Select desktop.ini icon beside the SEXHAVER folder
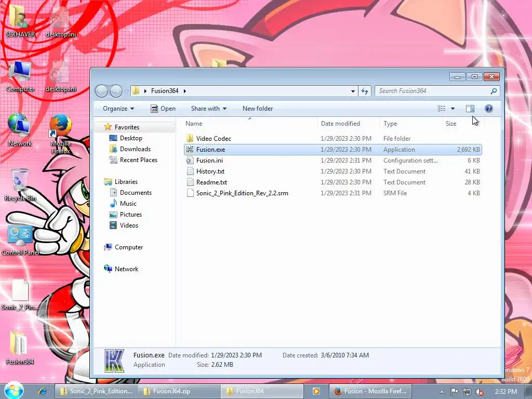This screenshot has width=532, height=399. point(61,21)
